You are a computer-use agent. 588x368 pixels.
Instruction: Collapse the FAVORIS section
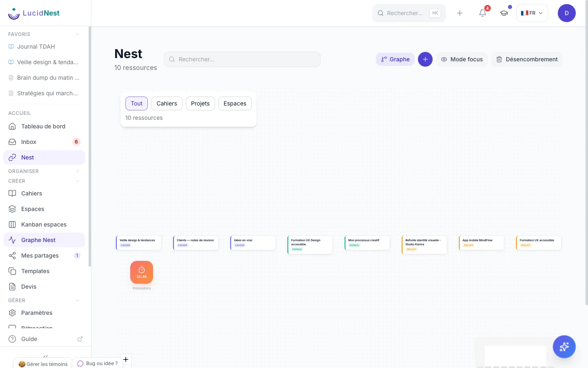78,34
